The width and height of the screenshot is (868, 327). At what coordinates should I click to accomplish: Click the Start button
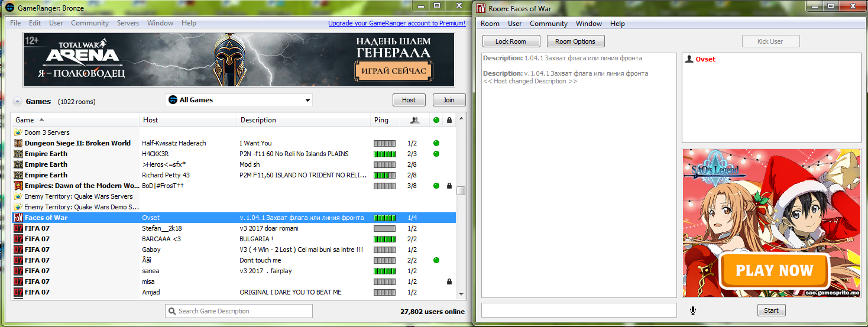coord(771,310)
